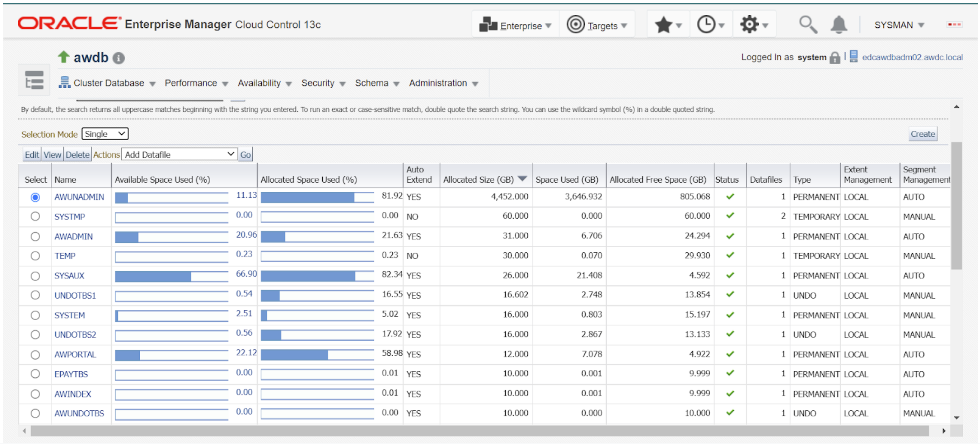Click the info icon beside awdb
Screen dimensions: 980x444
pos(119,58)
